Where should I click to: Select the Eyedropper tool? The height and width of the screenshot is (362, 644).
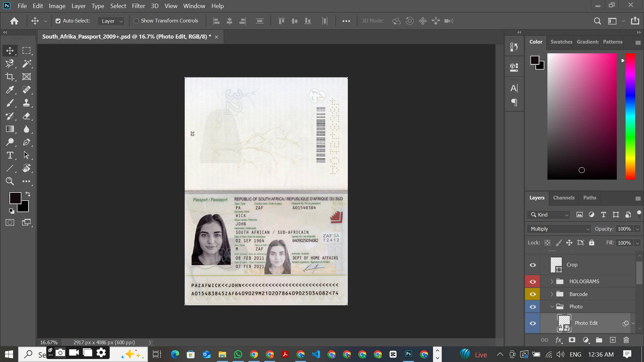coord(10,90)
